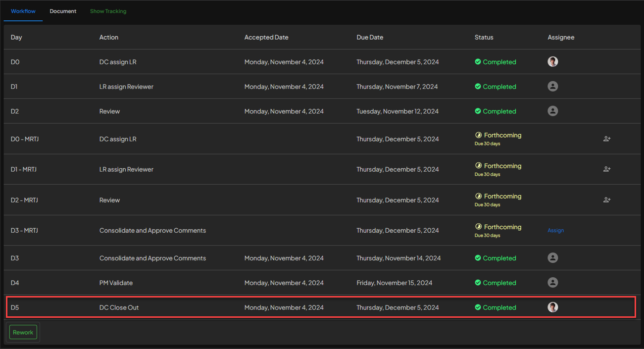Click the assignee avatar in D2 Review row
The height and width of the screenshot is (349, 644).
click(x=553, y=111)
